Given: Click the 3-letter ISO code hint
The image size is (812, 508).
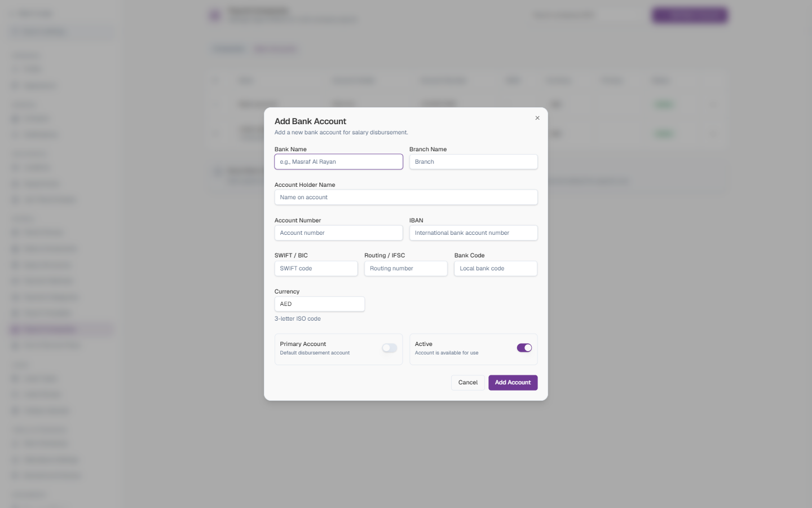Looking at the screenshot, I should [297, 319].
